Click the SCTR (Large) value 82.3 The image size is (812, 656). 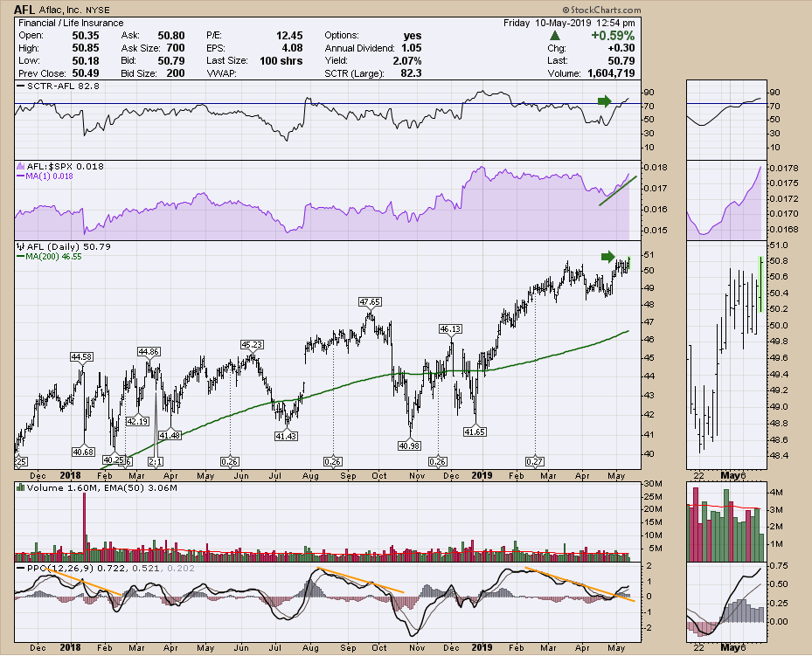coord(411,73)
